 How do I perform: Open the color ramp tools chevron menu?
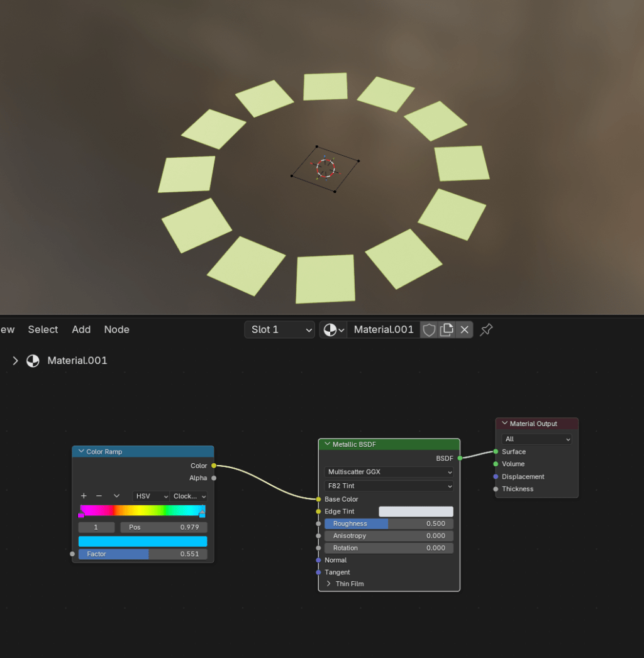pos(116,496)
